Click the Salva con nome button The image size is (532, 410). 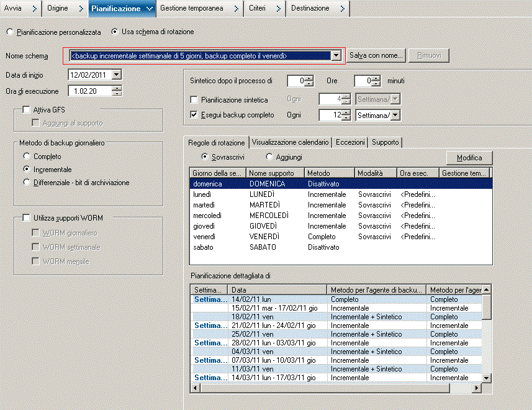pos(376,56)
